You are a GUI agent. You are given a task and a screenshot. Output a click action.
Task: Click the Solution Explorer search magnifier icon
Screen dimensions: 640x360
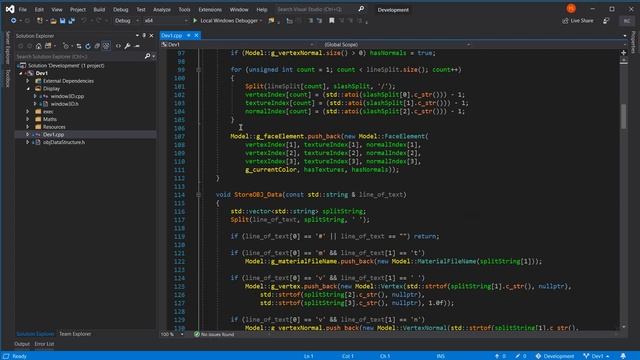tap(147, 56)
